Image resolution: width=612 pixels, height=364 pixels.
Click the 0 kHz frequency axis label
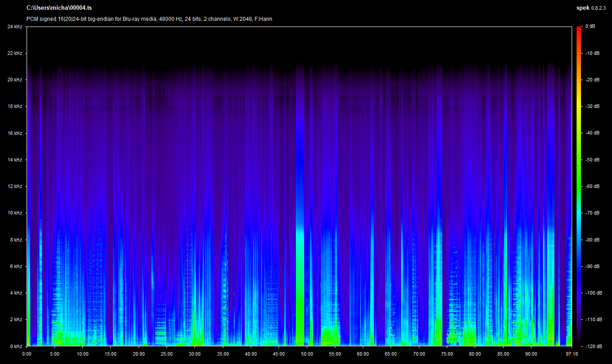[16, 346]
